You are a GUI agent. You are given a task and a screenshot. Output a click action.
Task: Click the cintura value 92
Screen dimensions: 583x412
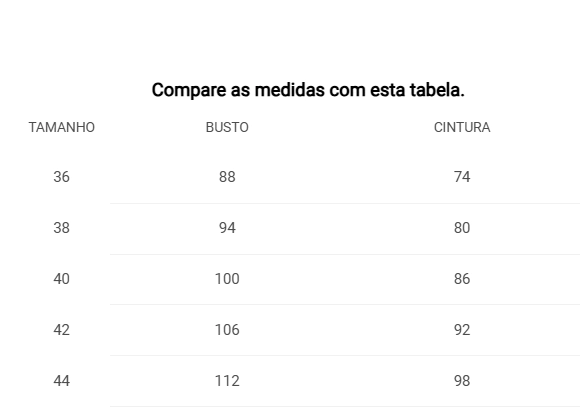click(x=462, y=330)
